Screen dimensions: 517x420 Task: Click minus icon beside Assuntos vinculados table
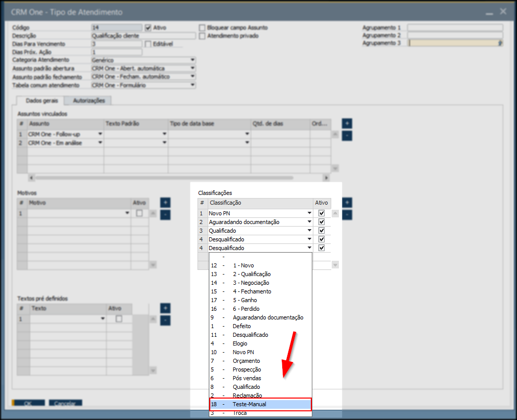(x=347, y=136)
